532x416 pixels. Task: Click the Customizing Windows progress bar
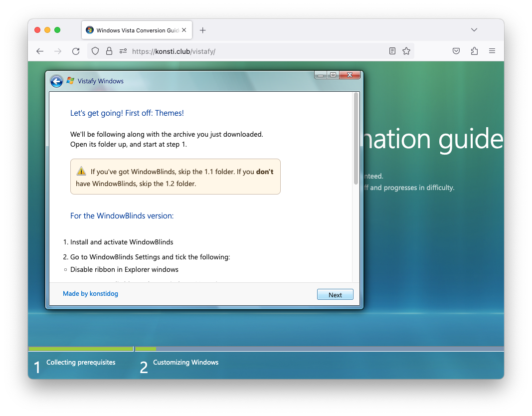point(319,349)
